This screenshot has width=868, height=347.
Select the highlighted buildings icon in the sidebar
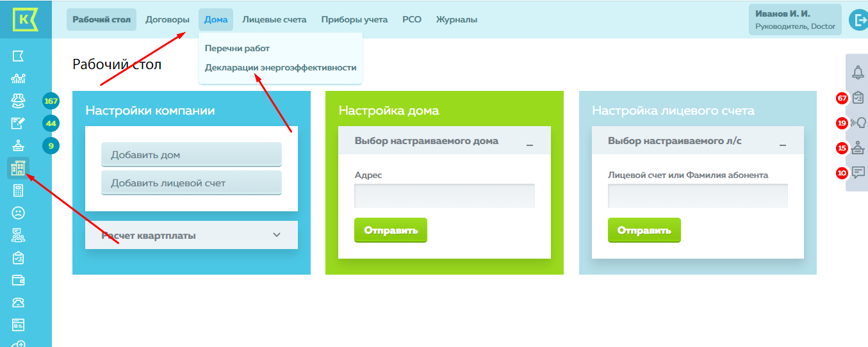[x=18, y=168]
